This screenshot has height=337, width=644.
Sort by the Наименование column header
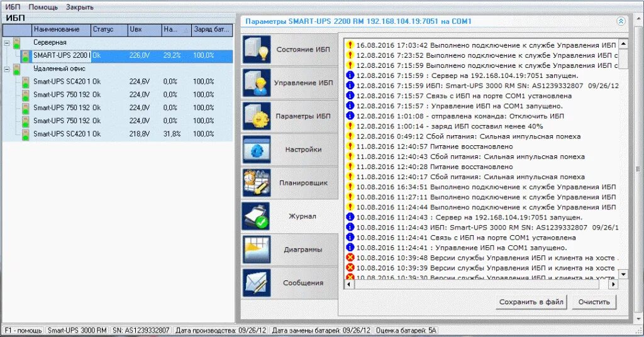[61, 30]
